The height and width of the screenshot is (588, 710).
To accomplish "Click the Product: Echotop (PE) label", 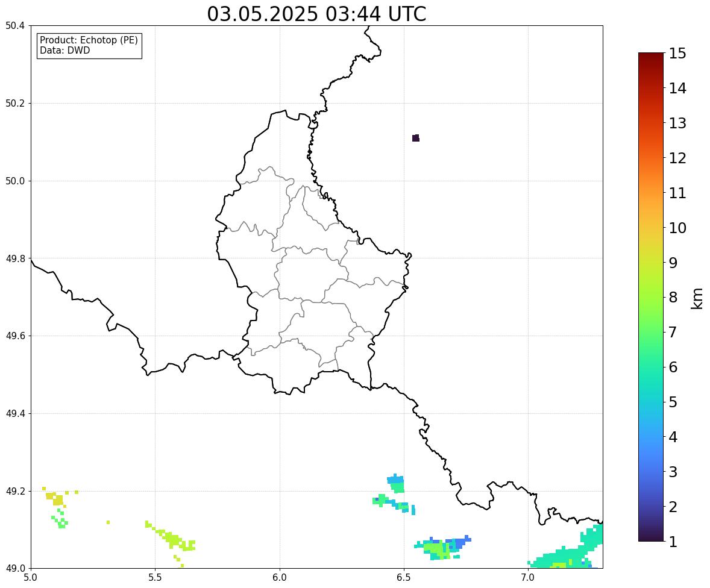I will click(x=89, y=40).
